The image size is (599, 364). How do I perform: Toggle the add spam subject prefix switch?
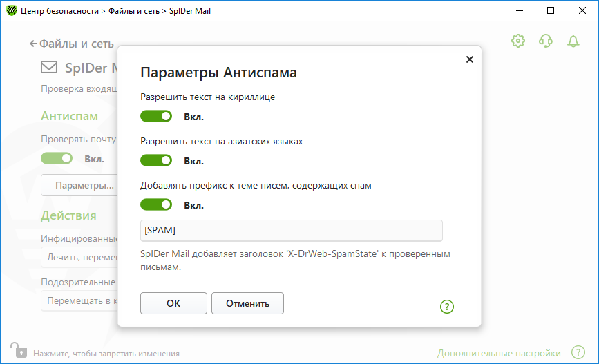coord(156,204)
